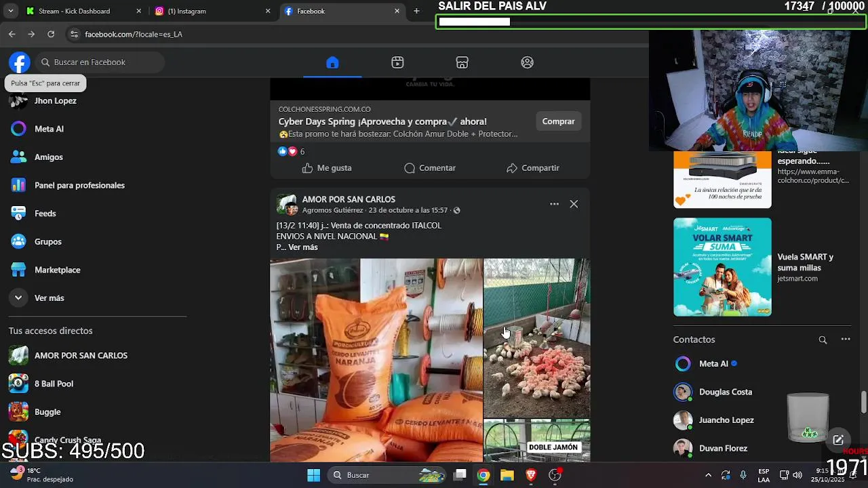
Task: Click the Comprar button on the ad
Action: 558,121
